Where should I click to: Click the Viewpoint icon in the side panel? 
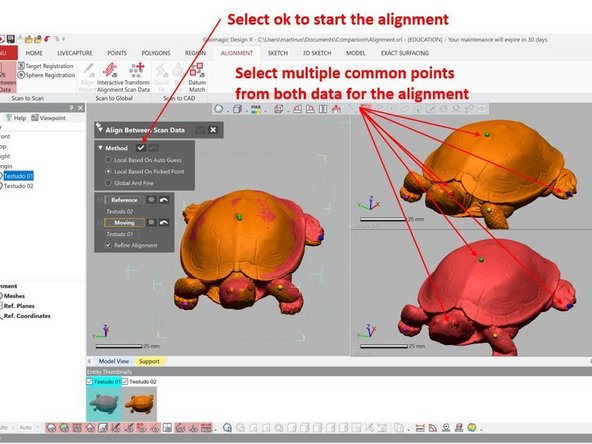pos(35,118)
